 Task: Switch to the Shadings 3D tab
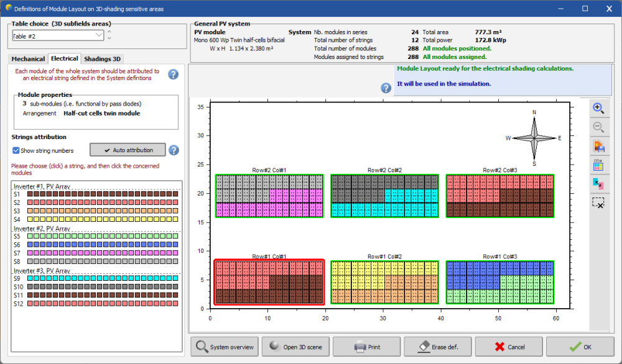point(103,58)
